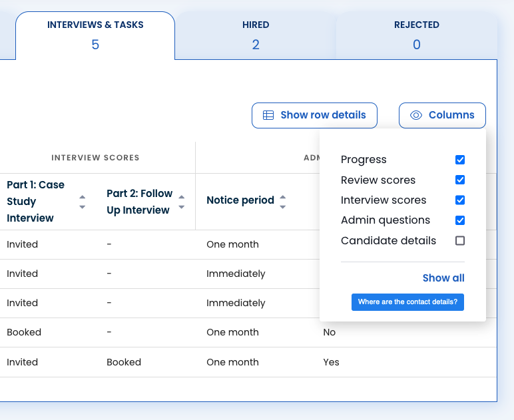
Task: Click the Booked status in Part 2 column
Action: pyautogui.click(x=124, y=362)
